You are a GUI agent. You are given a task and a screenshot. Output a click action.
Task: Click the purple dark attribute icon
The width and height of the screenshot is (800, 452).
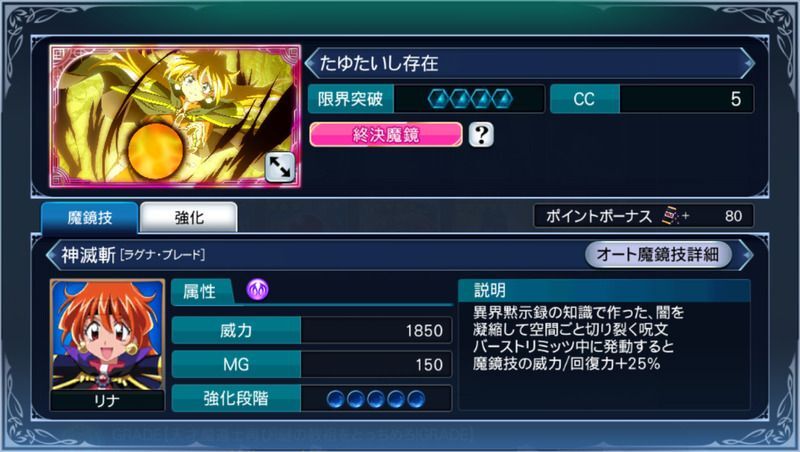[258, 289]
